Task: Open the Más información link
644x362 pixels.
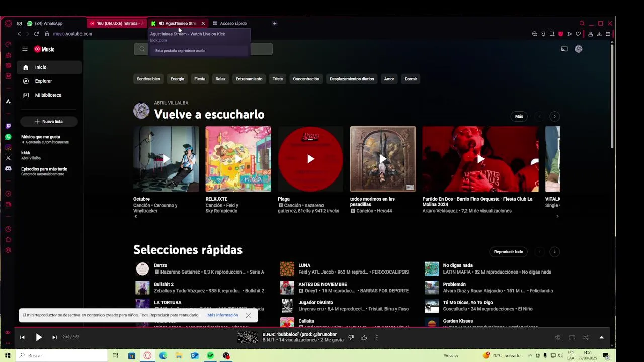Action: [222, 315]
